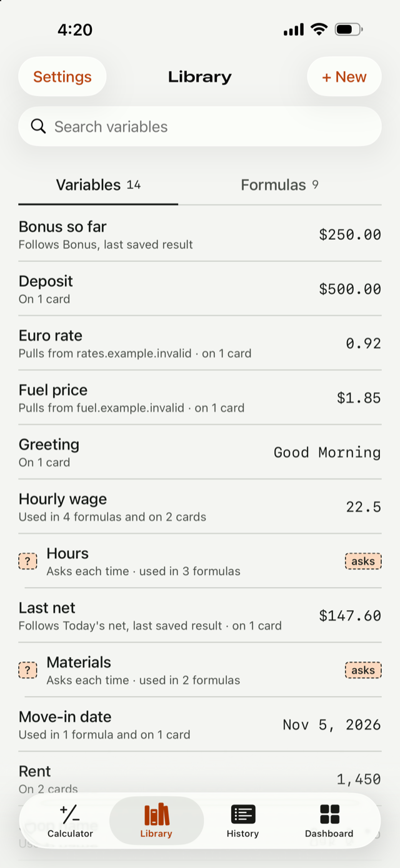Open the Bonus so far variable
The image size is (400, 868).
[200, 234]
